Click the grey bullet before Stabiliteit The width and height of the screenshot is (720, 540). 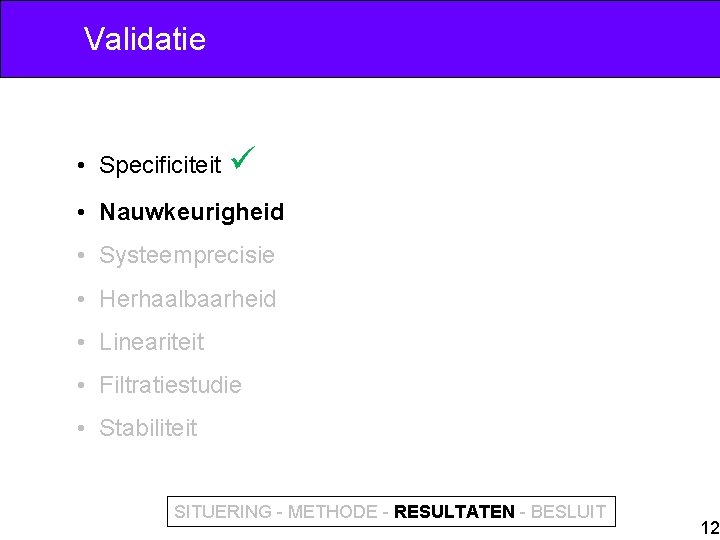click(81, 428)
